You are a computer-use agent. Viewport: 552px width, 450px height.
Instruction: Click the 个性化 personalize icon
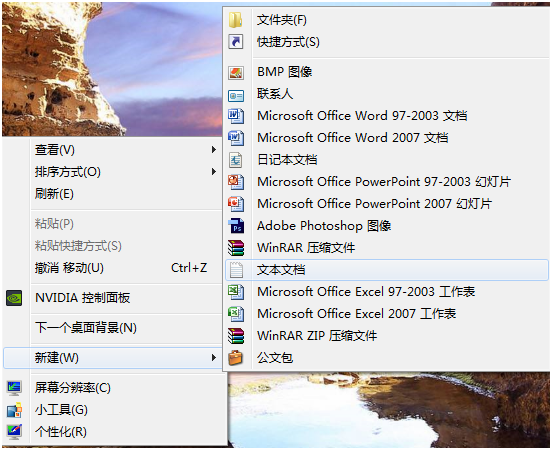pos(14,432)
